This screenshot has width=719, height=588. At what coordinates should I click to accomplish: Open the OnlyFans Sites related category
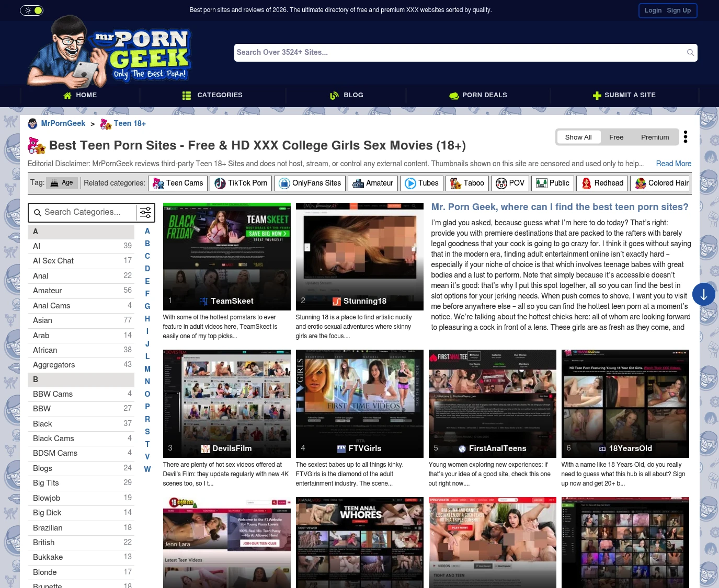pyautogui.click(x=310, y=183)
